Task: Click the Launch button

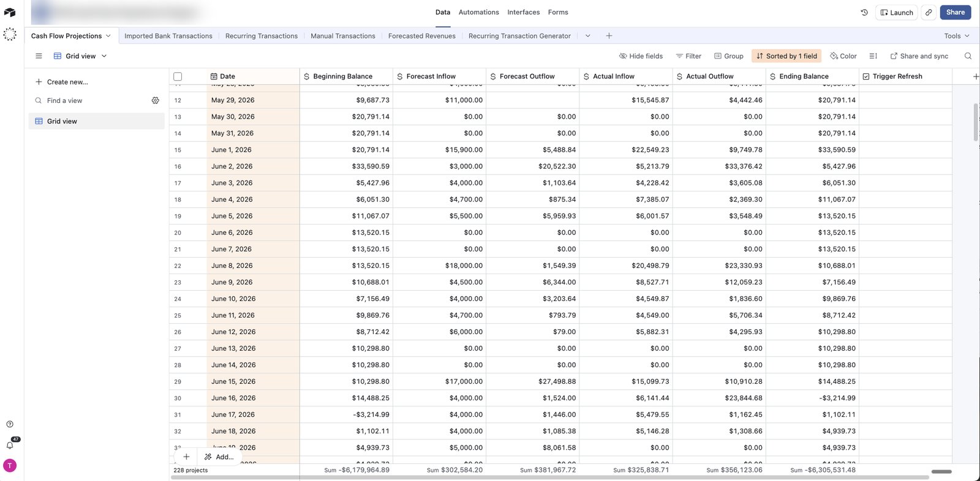Action: point(897,12)
